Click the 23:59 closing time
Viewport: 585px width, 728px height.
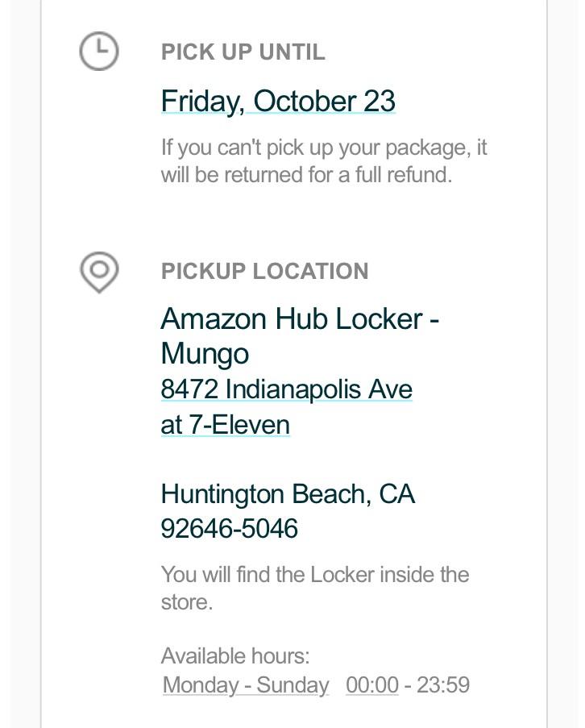point(443,684)
